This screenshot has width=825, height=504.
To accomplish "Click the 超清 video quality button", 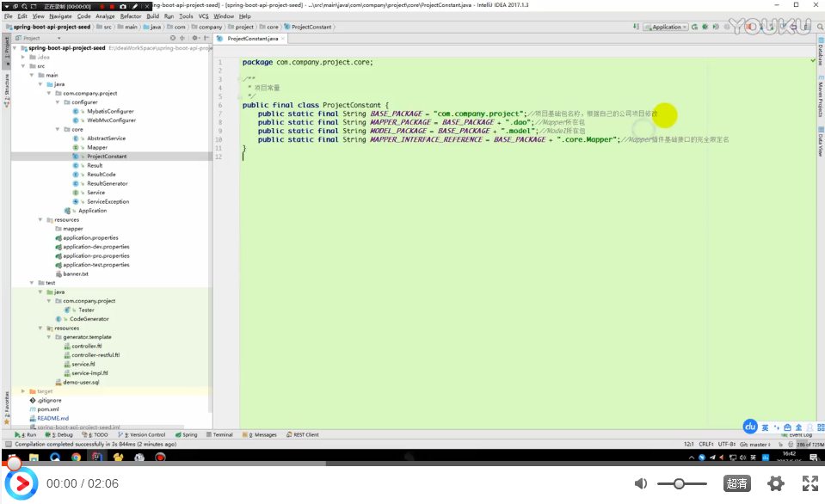I will point(736,483).
